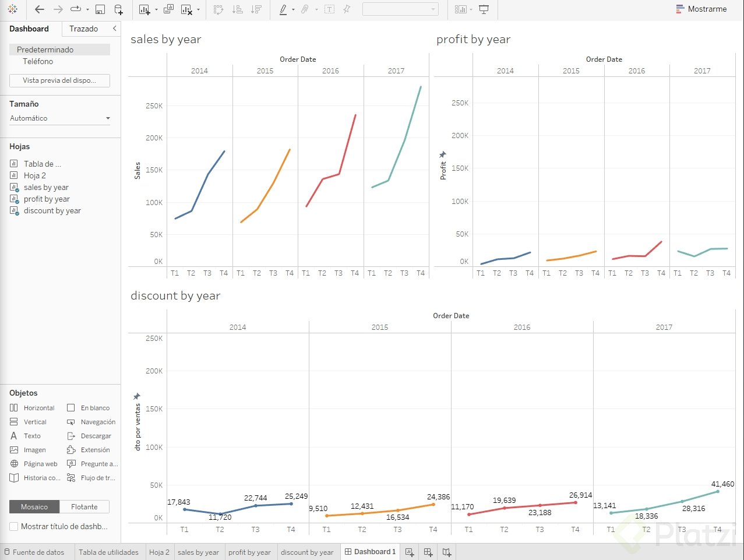744x560 pixels.
Task: Click the fix axes pin icon
Action: 347,9
